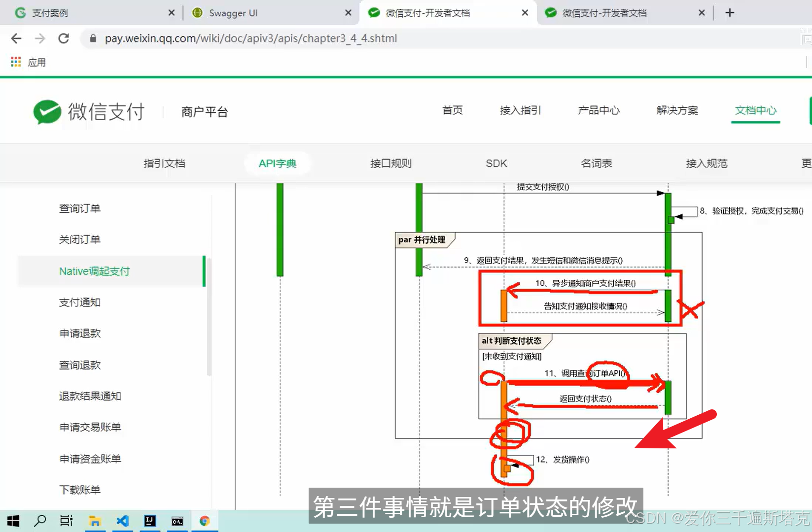Open a new browser tab with plus button
812x532 pixels.
pos(730,13)
